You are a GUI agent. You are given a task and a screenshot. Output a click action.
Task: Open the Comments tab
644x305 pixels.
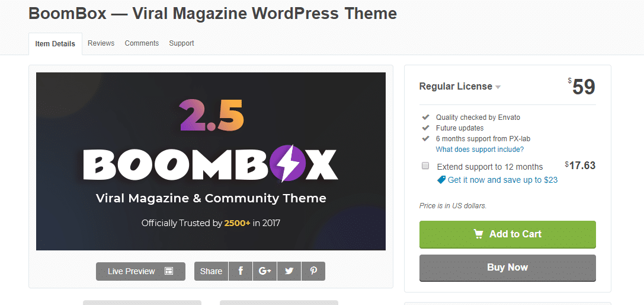[x=142, y=43]
